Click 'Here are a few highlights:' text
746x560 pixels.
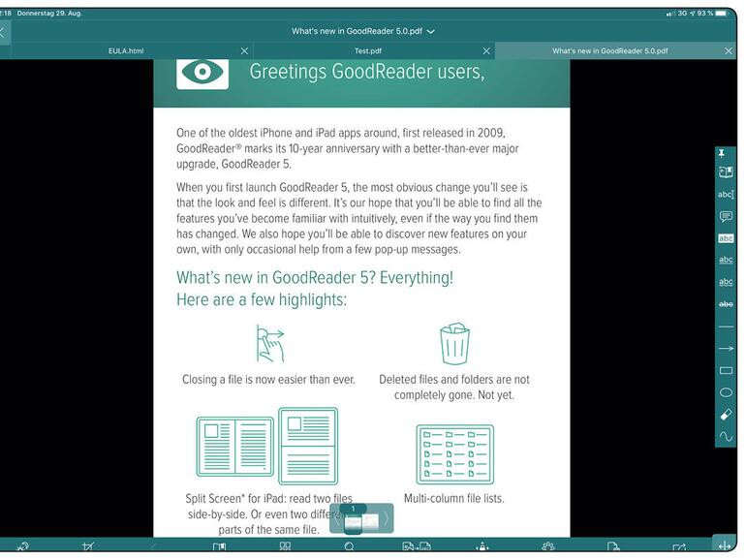[x=262, y=299]
